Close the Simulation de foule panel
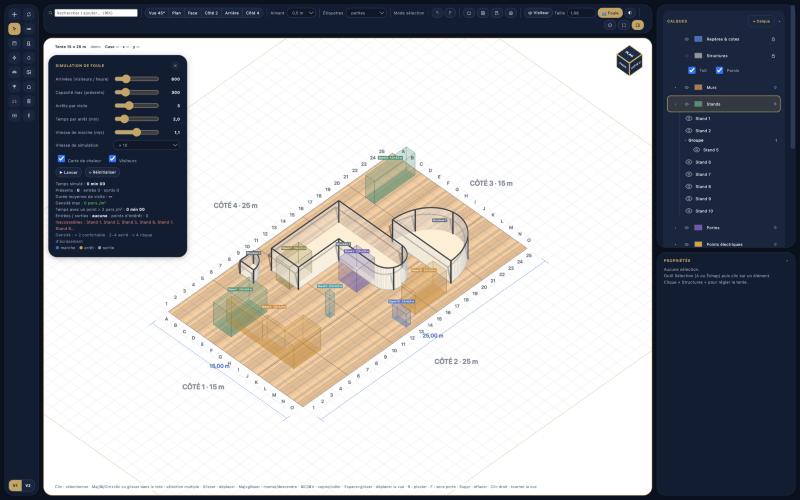Image resolution: width=800 pixels, height=500 pixels. tap(175, 66)
